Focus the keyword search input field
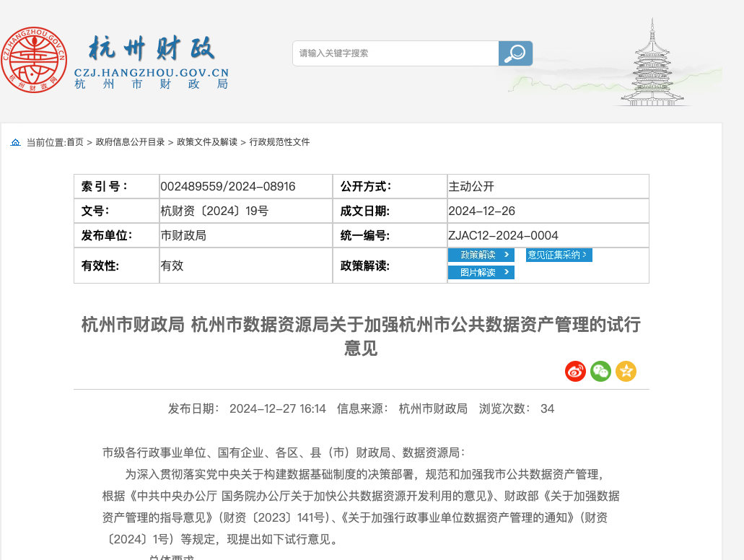The width and height of the screenshot is (744, 560). coord(395,53)
